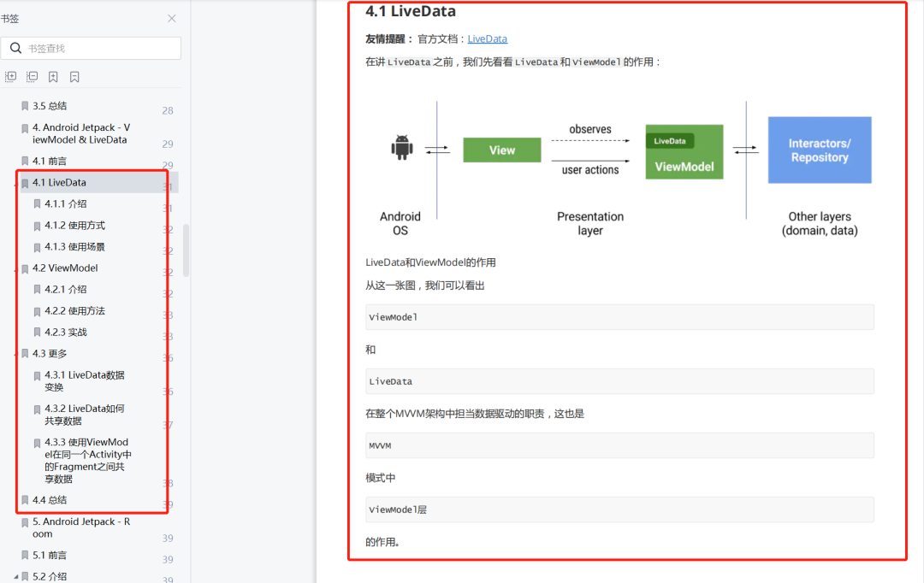Click the bookmark panel vertical scrollbar
Screen dimensions: 924x583
187,250
